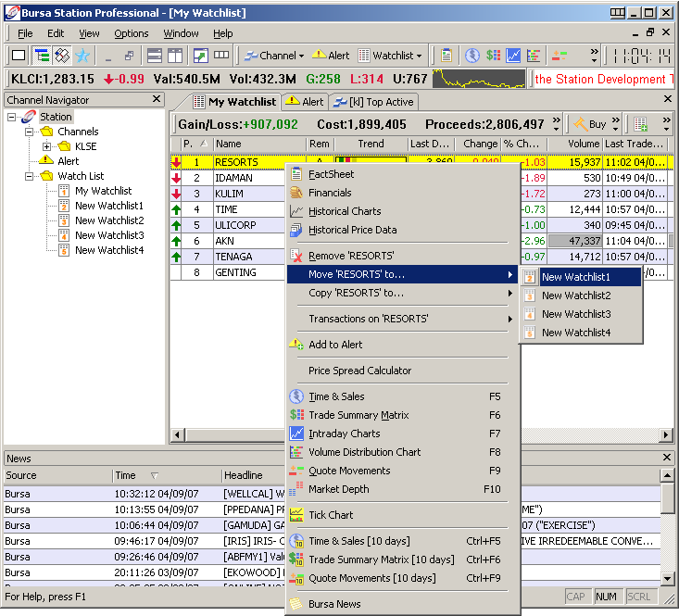Choose FactSheet from the context menu
The width and height of the screenshot is (679, 616).
(403, 174)
